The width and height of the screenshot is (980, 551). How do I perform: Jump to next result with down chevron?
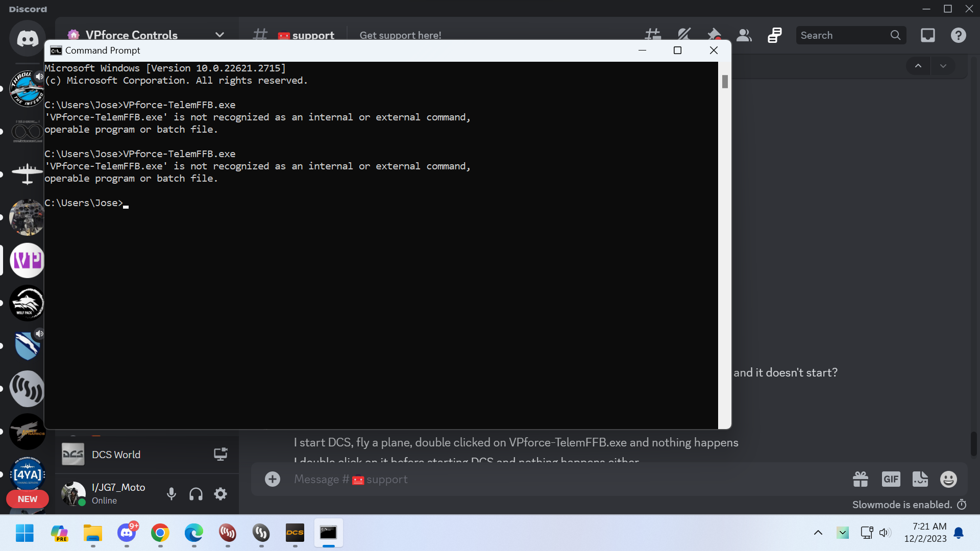pos(943,66)
